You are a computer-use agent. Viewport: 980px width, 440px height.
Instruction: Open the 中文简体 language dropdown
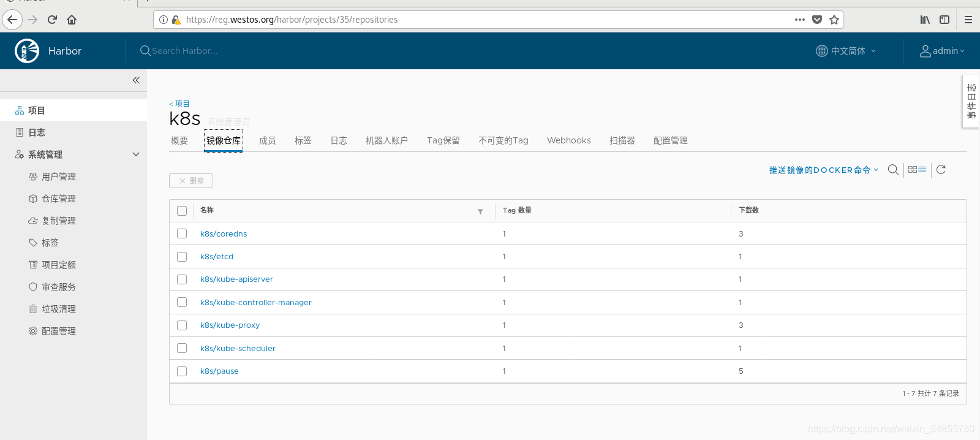(x=846, y=51)
